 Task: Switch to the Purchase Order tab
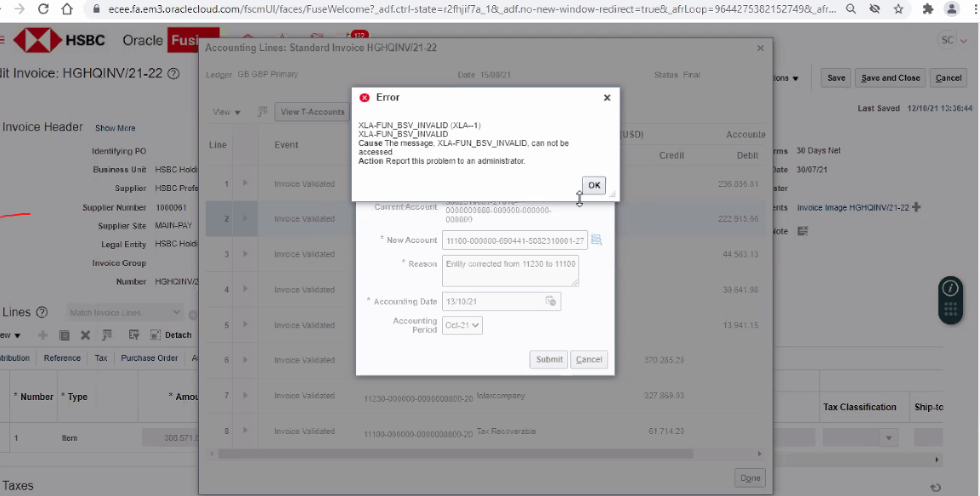[x=150, y=358]
